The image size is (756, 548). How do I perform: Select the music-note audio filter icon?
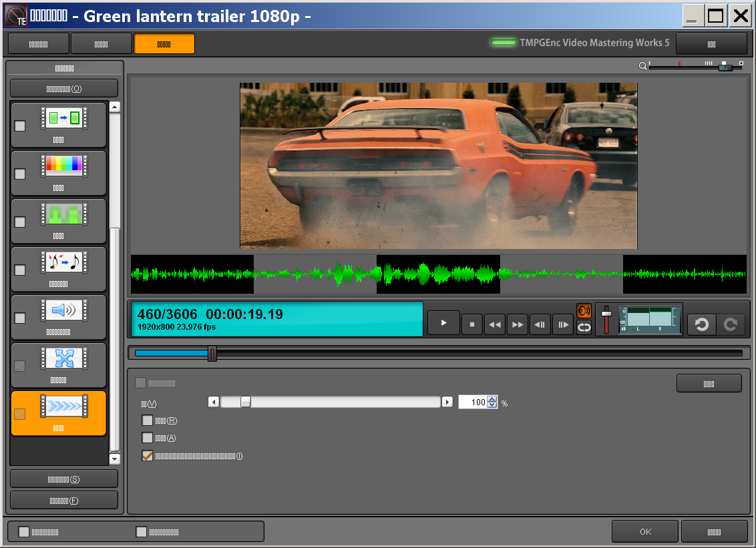coord(62,262)
